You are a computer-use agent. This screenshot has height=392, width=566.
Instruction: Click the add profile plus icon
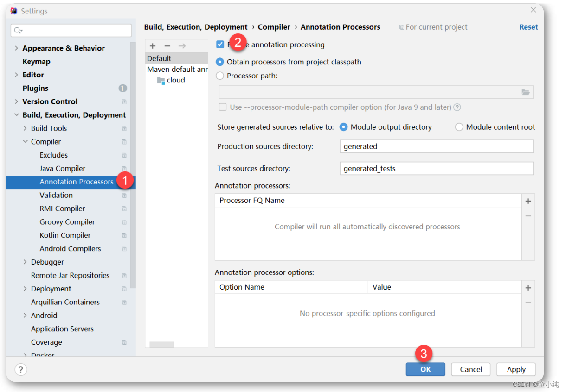[x=153, y=46]
